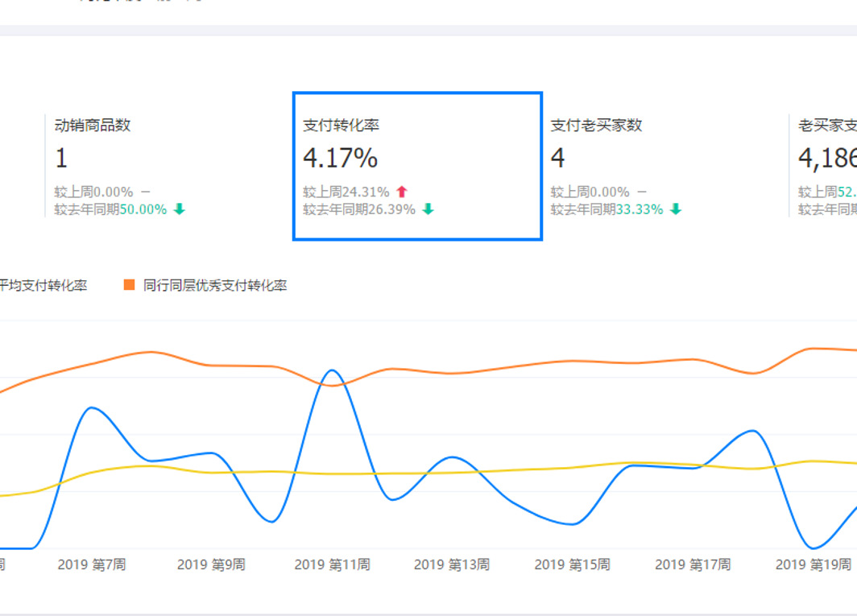Click 较去年同期50.00% text
The width and height of the screenshot is (857, 616).
point(110,209)
